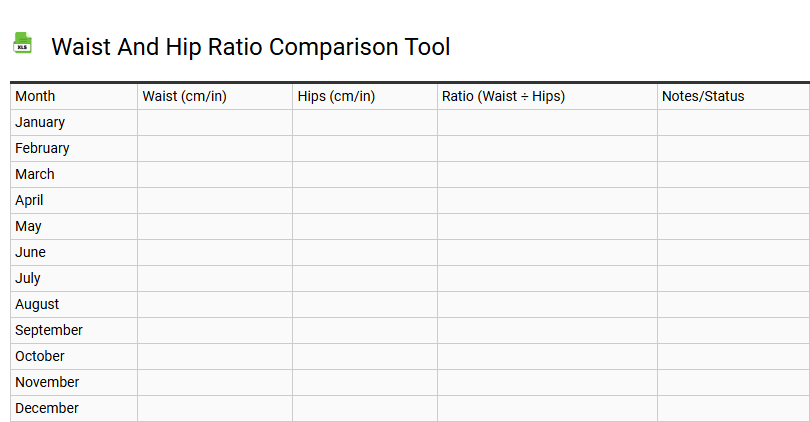Click the August row label

[x=37, y=304]
